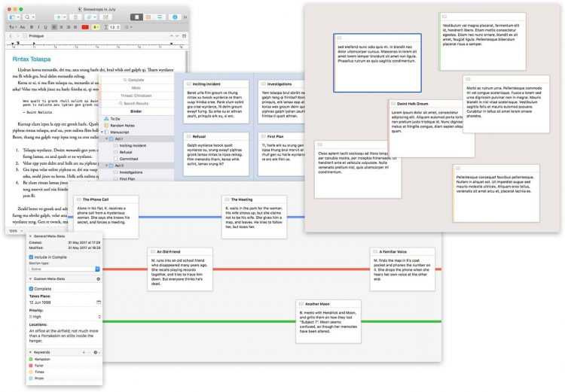
Task: Open the zoom percentage dropdown in editor footer
Action: pyautogui.click(x=16, y=231)
